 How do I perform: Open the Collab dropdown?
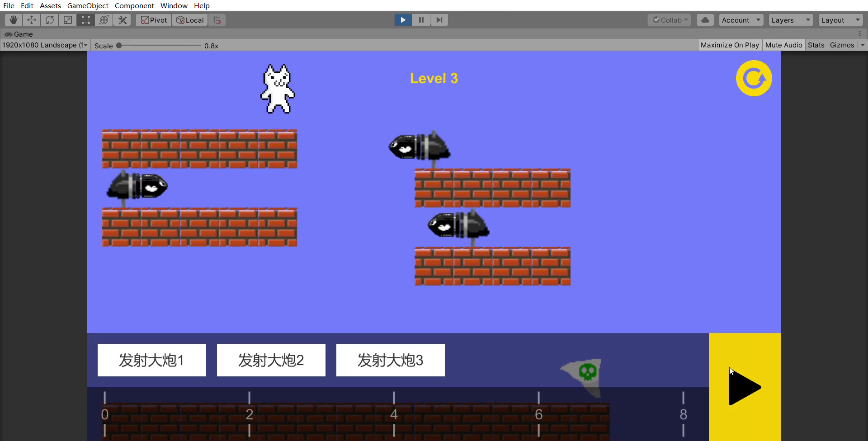pyautogui.click(x=670, y=20)
